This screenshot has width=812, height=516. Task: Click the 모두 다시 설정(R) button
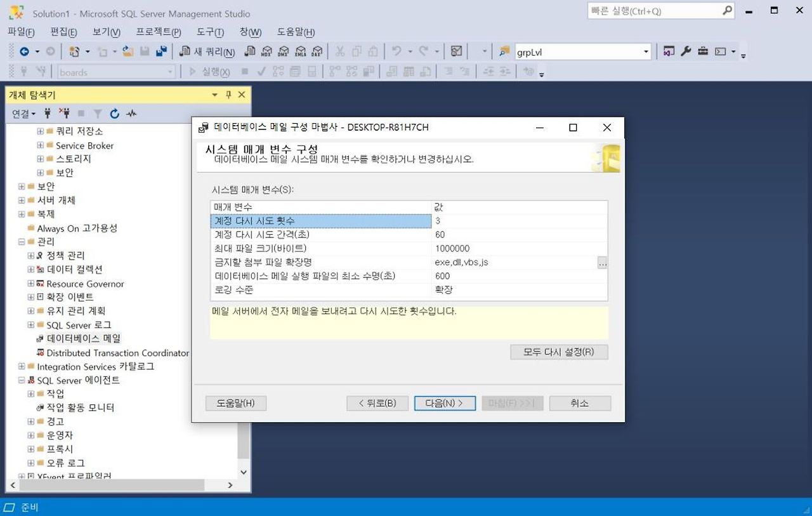(559, 352)
